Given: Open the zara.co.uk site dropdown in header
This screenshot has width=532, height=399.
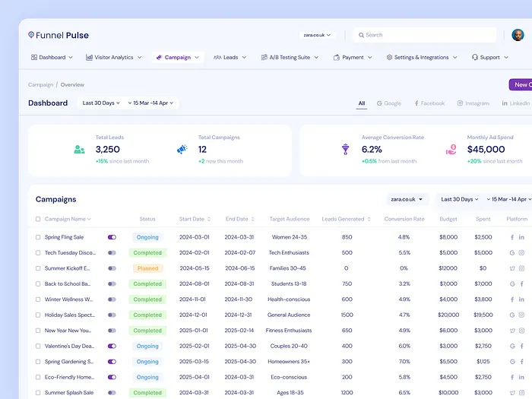Looking at the screenshot, I should click(x=317, y=35).
